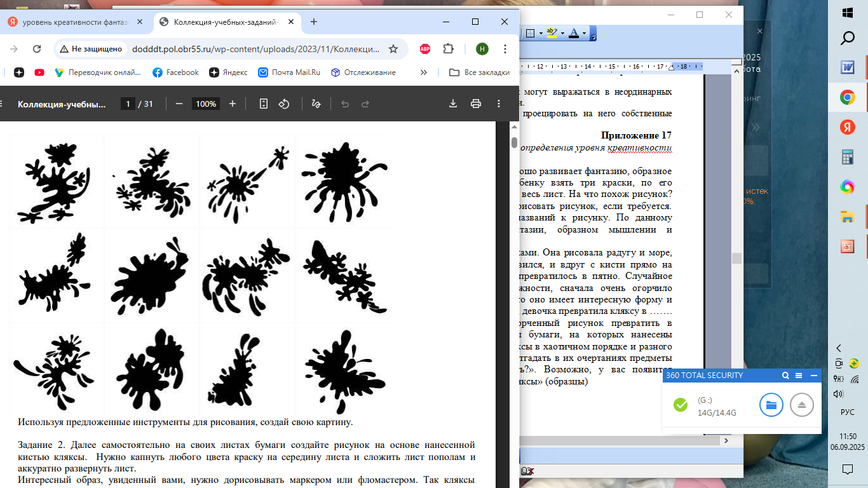
Task: Expand hidden system tray icons
Action: click(x=839, y=348)
